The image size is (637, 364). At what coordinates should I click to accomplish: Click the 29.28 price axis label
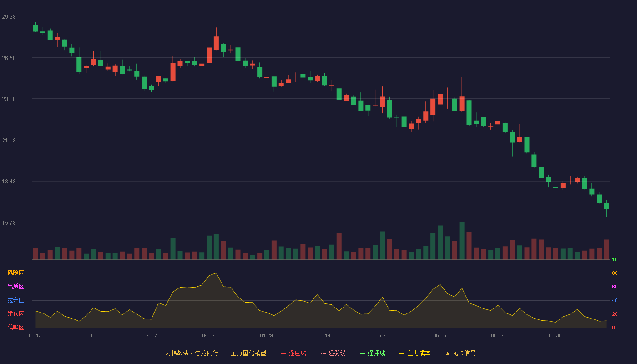click(x=9, y=16)
